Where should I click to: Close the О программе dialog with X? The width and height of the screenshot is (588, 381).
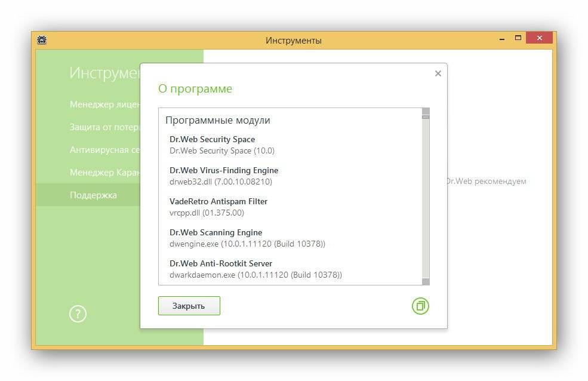(x=438, y=73)
